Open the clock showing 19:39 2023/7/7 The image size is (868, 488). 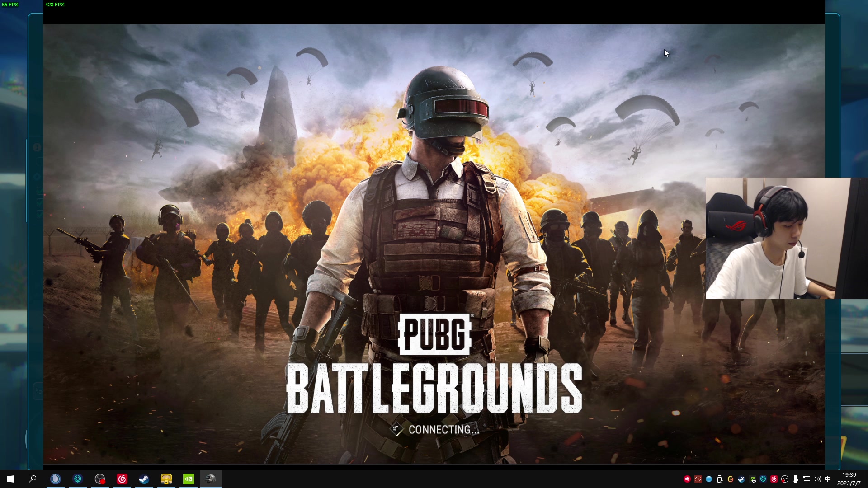pyautogui.click(x=849, y=479)
